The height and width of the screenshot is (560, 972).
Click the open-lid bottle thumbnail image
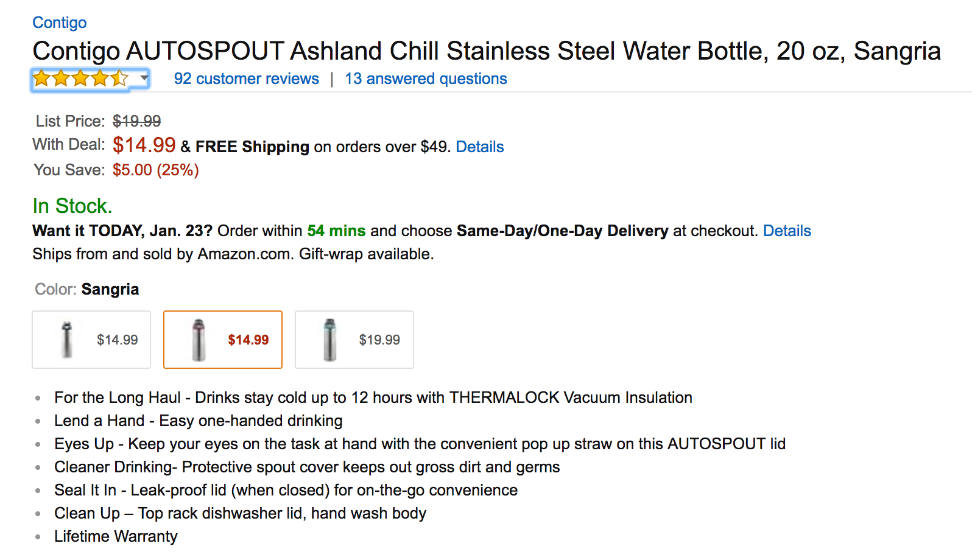67,340
